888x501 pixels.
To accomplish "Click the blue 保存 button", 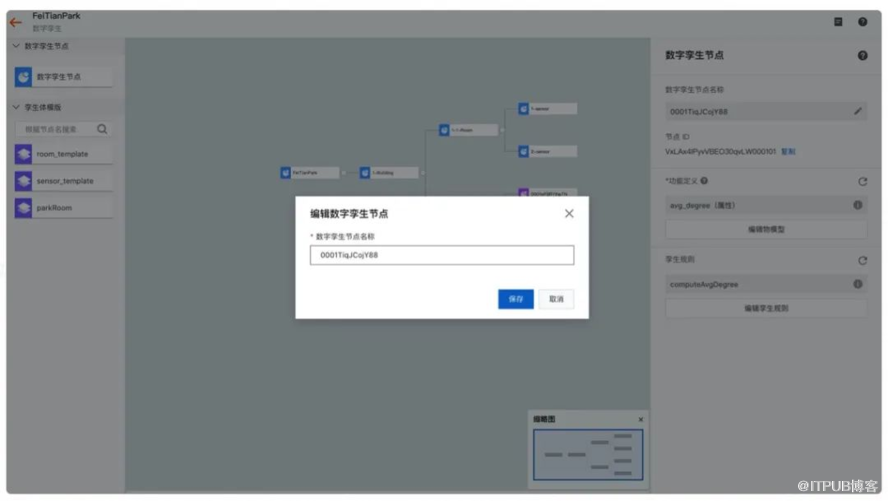I will tap(515, 299).
